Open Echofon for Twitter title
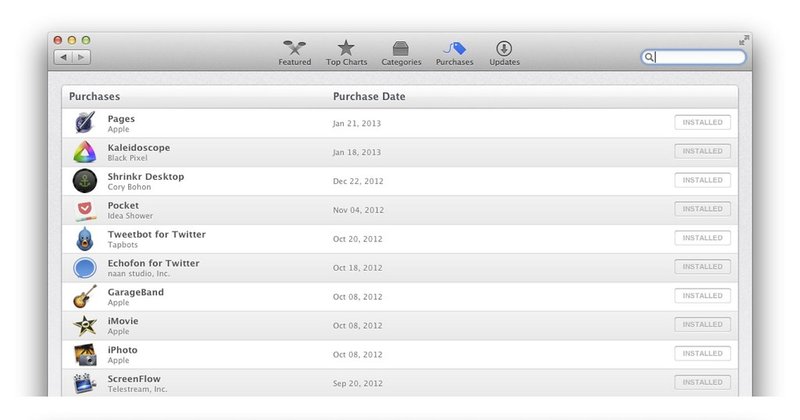The height and width of the screenshot is (420, 800). (153, 263)
